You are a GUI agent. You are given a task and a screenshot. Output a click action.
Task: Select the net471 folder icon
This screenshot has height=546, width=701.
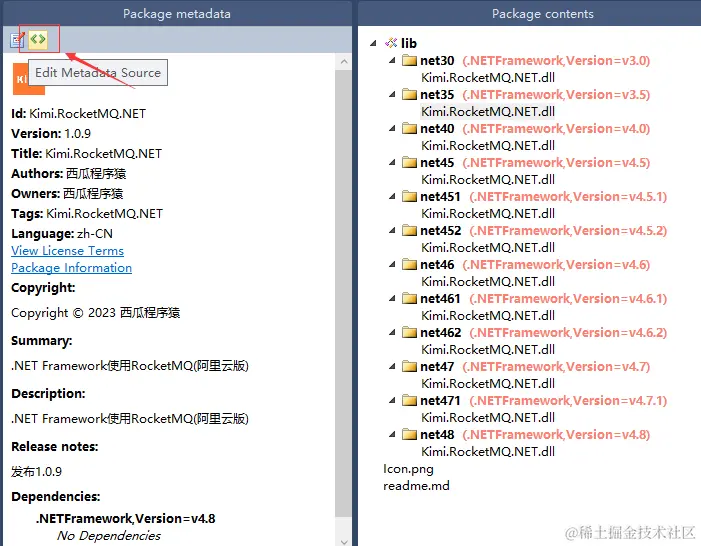[409, 400]
